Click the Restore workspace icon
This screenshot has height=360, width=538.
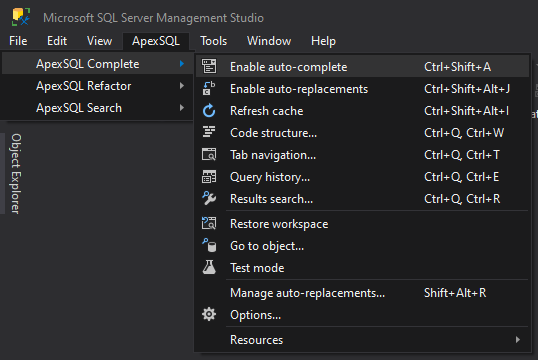tap(209, 223)
